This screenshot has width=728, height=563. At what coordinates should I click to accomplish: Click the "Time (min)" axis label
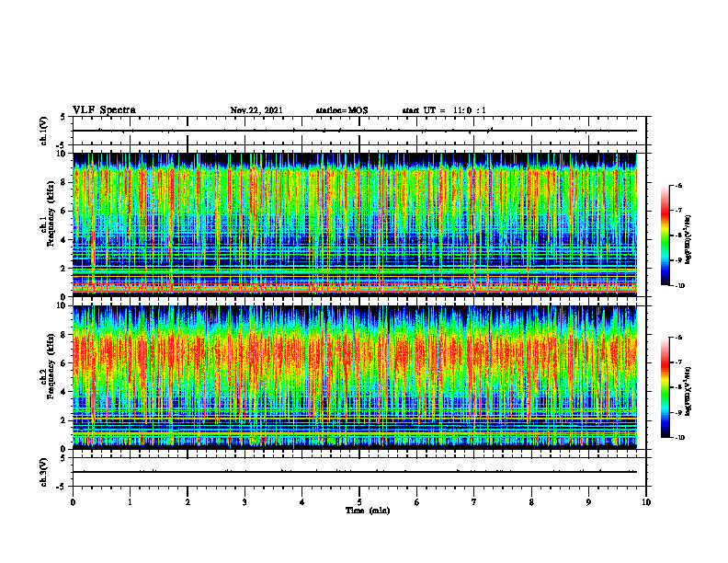click(368, 511)
